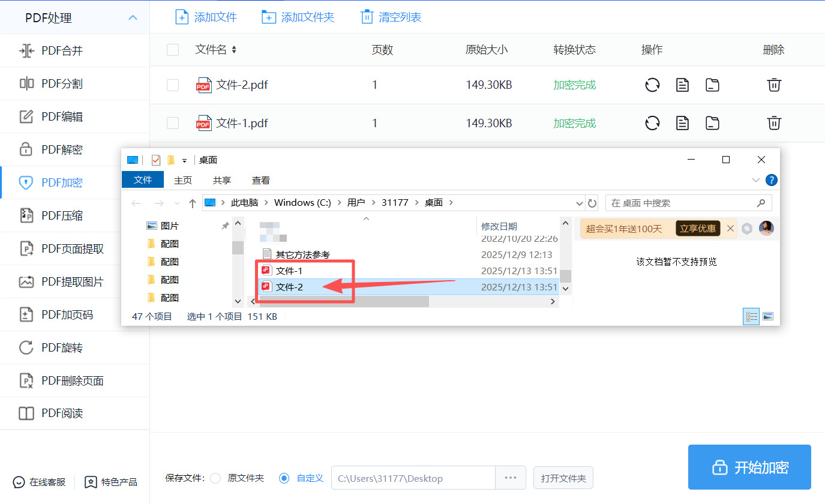Click the pin icon next to 图片
The image size is (825, 504).
[x=225, y=226]
